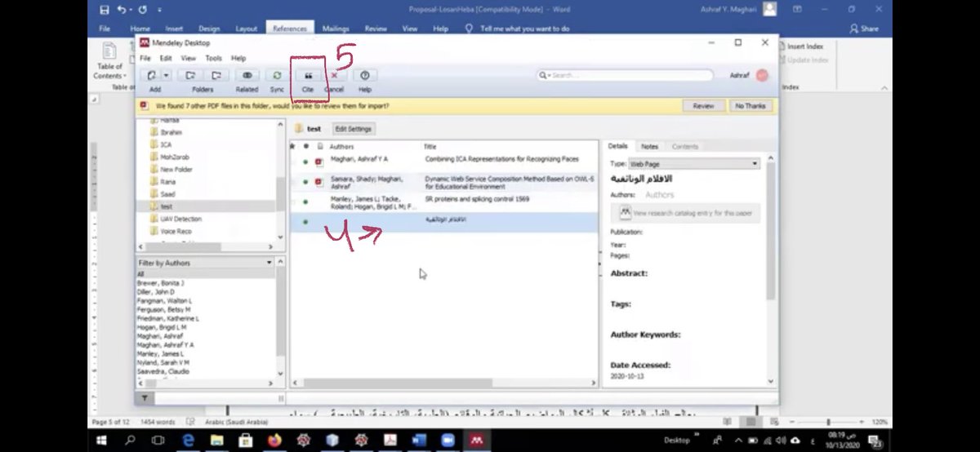The image size is (980, 452).
Task: Click the Word zoom slider
Action: click(829, 422)
